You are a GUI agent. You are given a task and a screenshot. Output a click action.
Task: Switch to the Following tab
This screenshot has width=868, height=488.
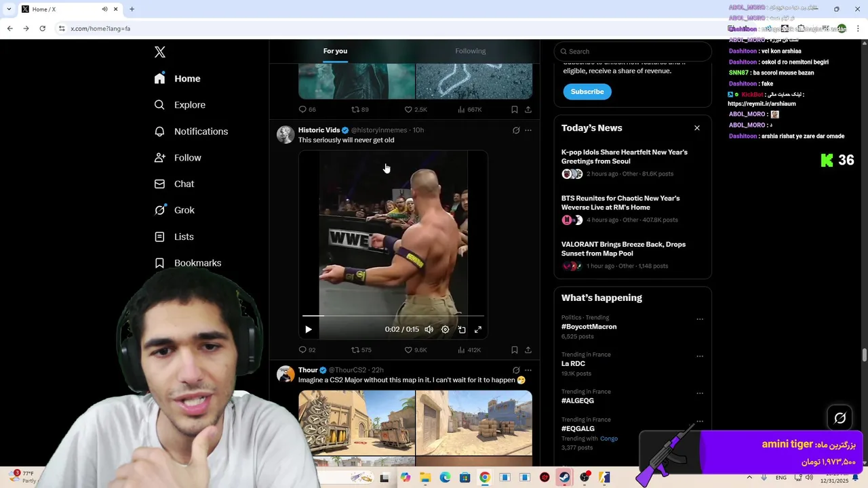pos(471,51)
